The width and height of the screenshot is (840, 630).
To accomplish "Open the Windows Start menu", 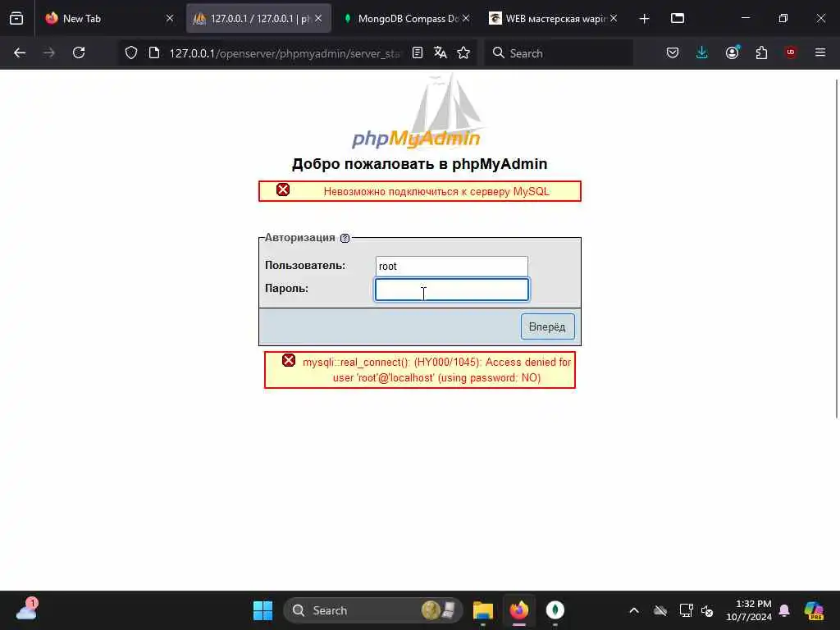I will (262, 610).
